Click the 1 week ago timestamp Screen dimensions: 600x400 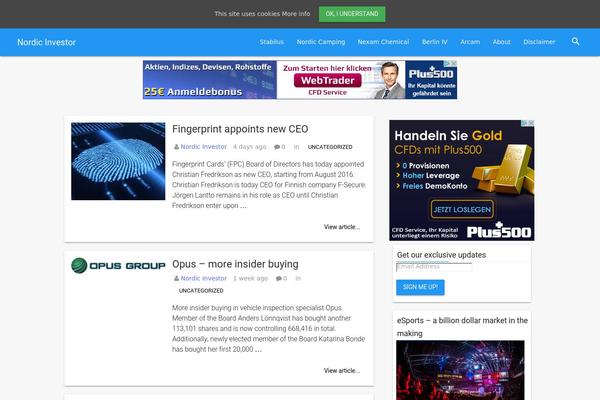point(250,278)
